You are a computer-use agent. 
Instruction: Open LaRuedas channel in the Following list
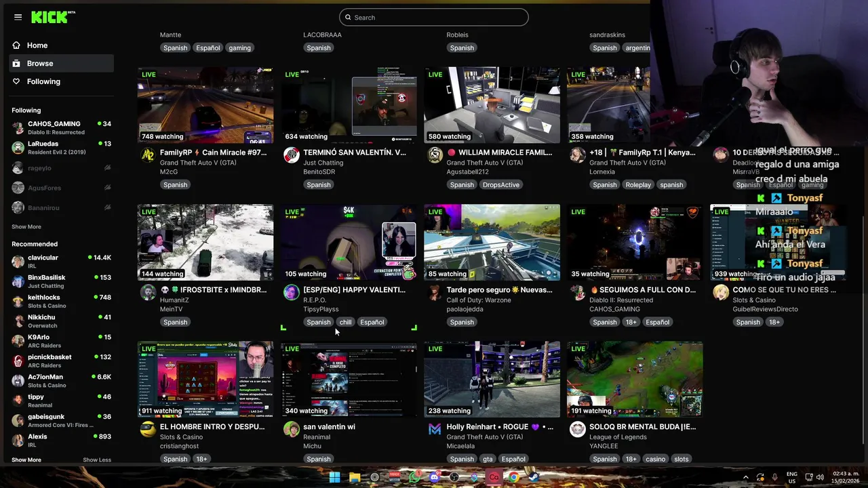tap(61, 148)
